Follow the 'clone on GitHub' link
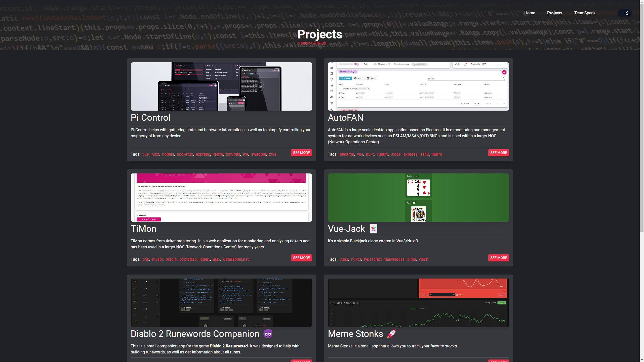The width and height of the screenshot is (644, 362). pyautogui.click(x=311, y=43)
